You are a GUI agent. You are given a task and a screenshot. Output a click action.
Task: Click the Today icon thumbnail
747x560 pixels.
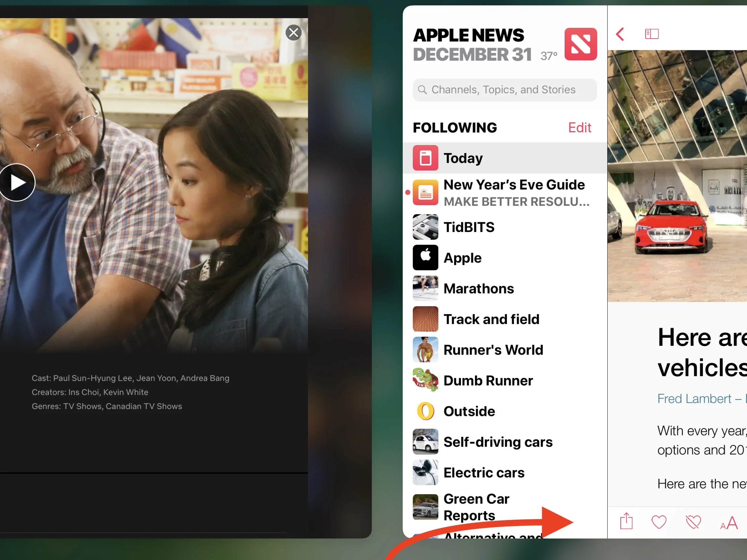coord(426,158)
